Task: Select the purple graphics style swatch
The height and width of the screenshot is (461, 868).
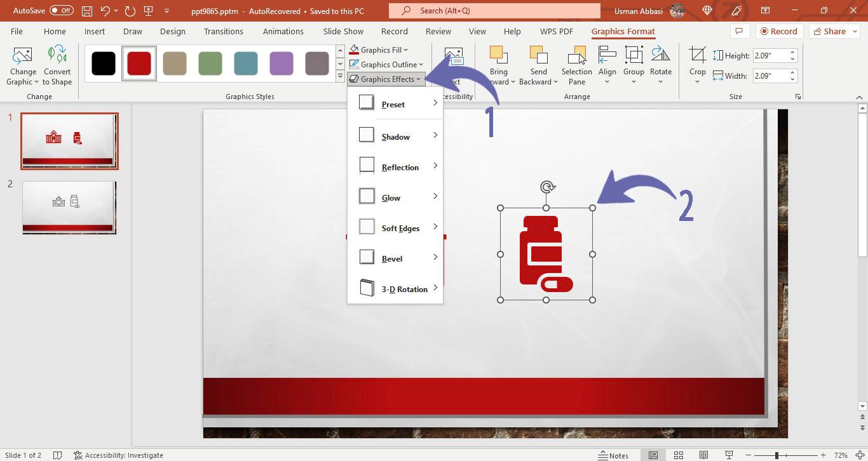Action: 281,63
